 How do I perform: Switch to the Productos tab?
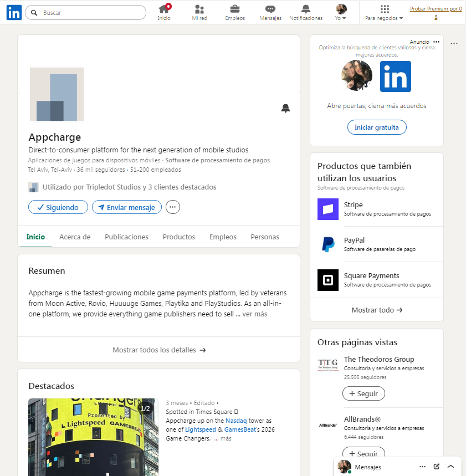coord(179,237)
